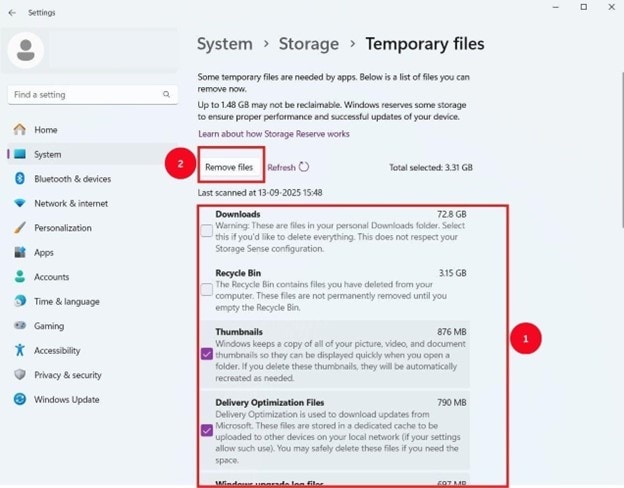Open Gaming settings

(x=92, y=326)
